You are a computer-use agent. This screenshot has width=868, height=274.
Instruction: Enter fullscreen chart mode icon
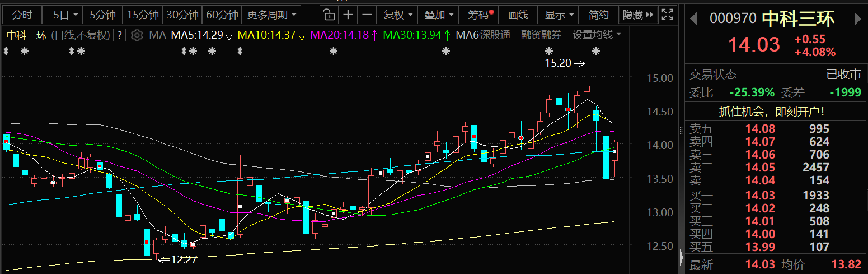click(x=667, y=15)
